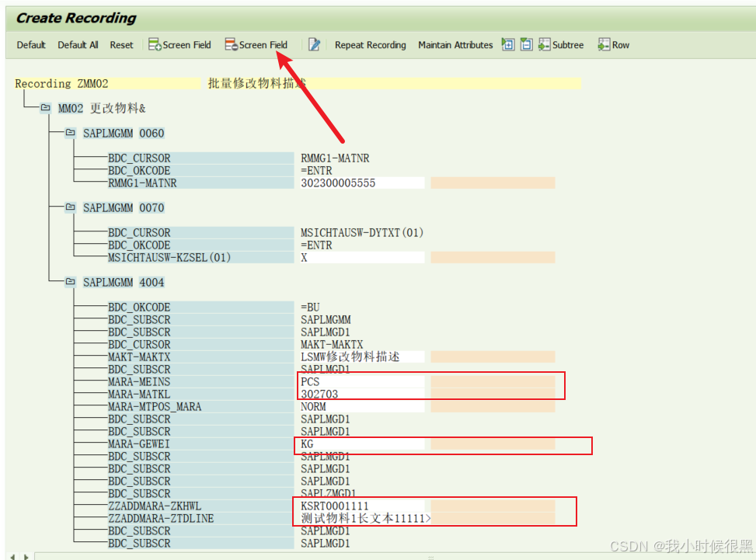The width and height of the screenshot is (756, 560).
Task: Click the KSRT0001111 value field
Action: tap(361, 506)
